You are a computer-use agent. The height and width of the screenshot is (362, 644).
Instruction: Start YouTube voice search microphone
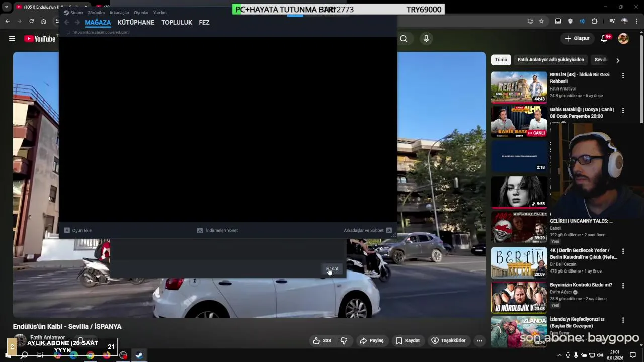pyautogui.click(x=426, y=39)
